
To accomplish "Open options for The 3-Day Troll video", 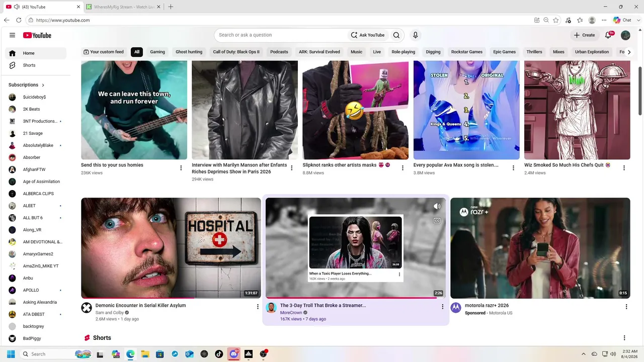I will coord(442,307).
